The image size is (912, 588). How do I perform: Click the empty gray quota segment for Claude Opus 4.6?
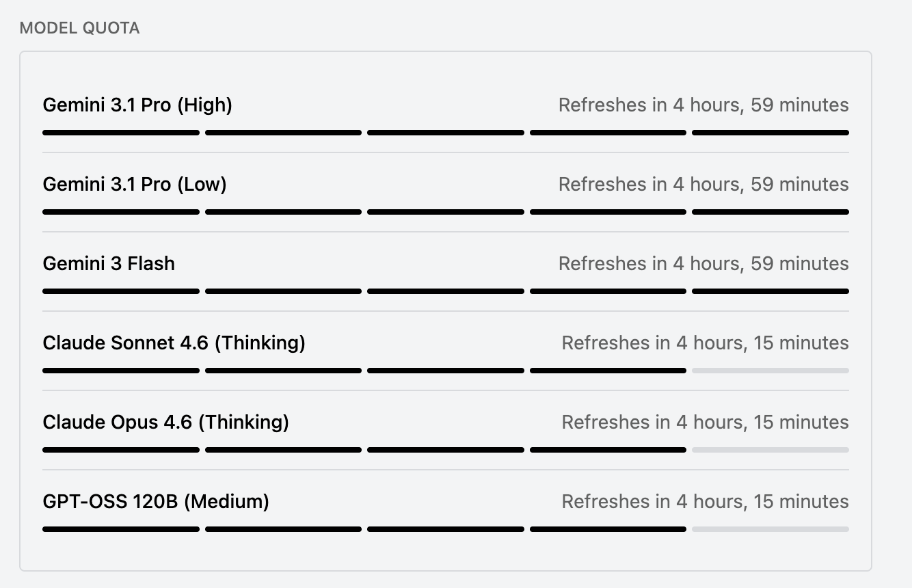pos(770,450)
